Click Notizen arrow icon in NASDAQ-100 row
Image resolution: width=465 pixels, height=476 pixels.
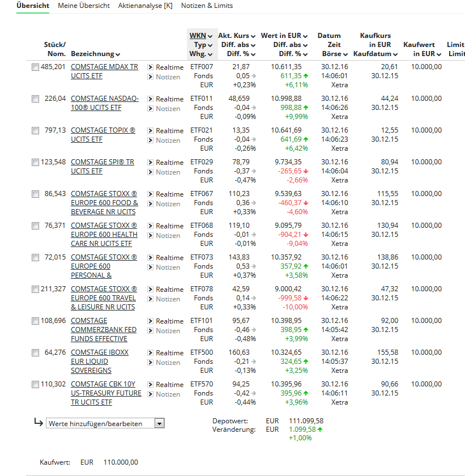coord(150,109)
